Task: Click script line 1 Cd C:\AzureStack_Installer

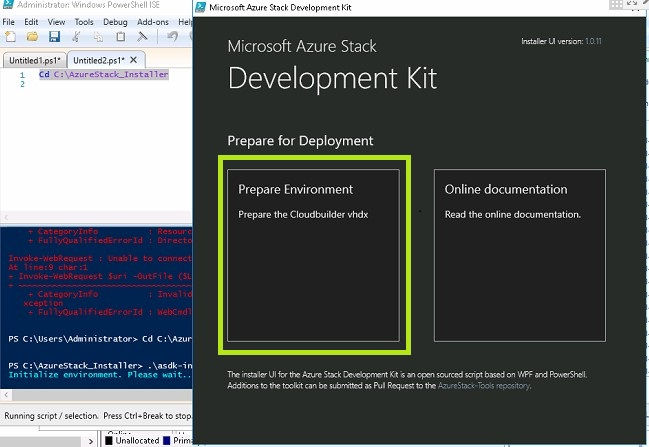Action: click(x=104, y=74)
